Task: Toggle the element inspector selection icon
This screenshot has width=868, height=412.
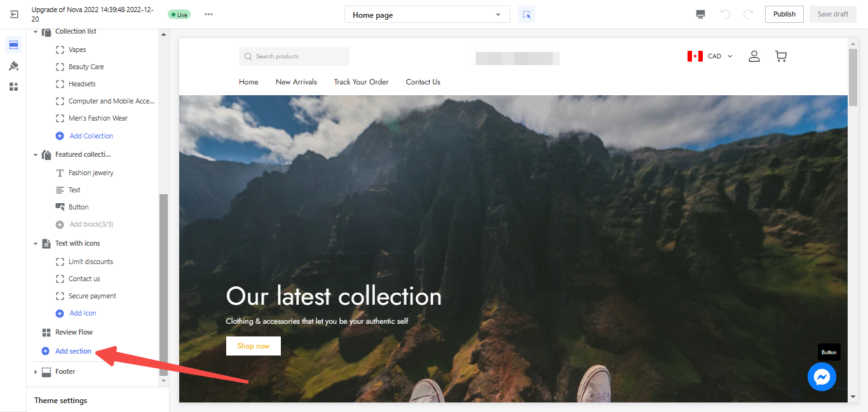Action: click(x=526, y=15)
